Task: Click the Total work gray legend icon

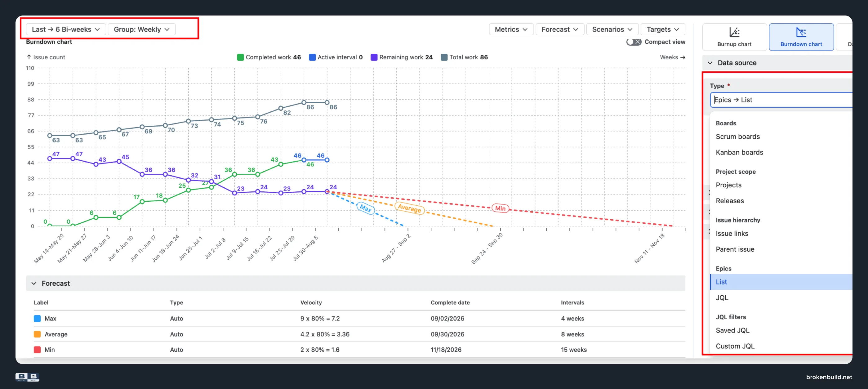Action: (x=444, y=57)
